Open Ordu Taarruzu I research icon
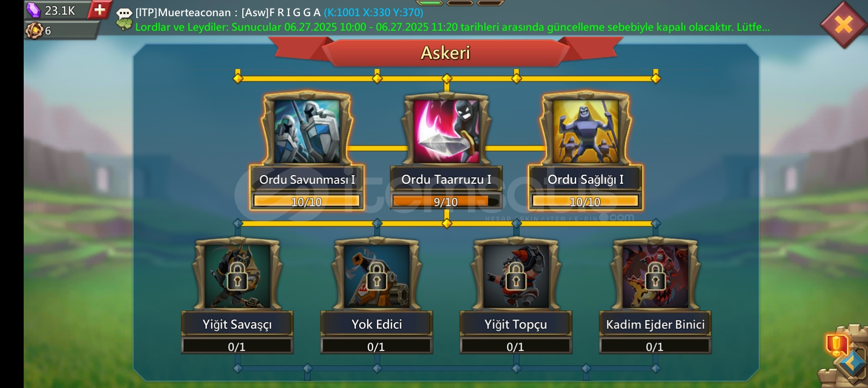This screenshot has height=388, width=868. click(x=446, y=131)
